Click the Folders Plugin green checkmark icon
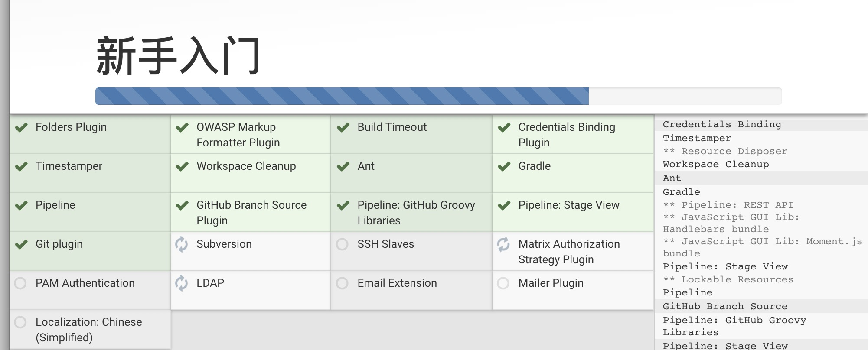 pyautogui.click(x=21, y=127)
